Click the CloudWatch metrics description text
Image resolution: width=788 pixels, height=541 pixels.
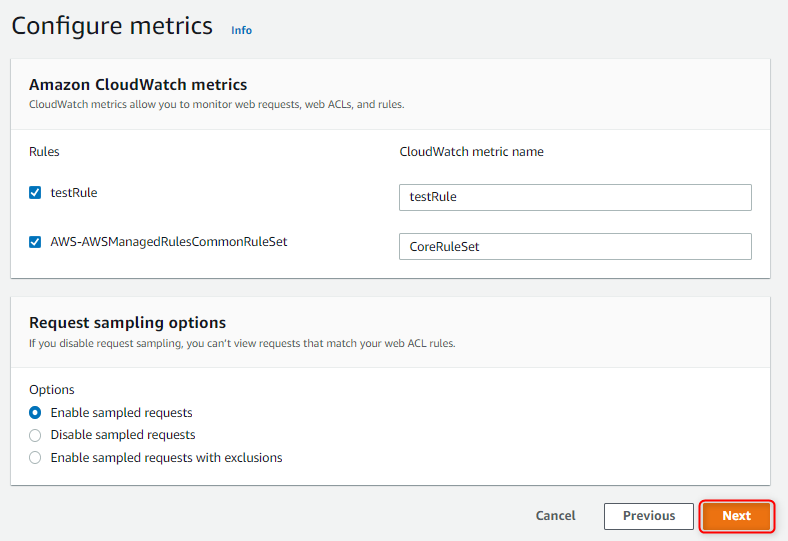click(x=216, y=104)
